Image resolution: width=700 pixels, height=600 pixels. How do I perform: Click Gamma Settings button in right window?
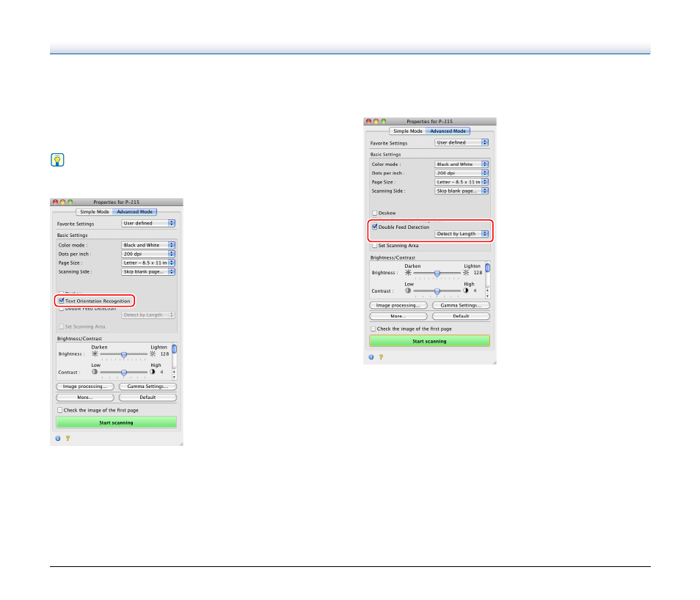point(461,305)
